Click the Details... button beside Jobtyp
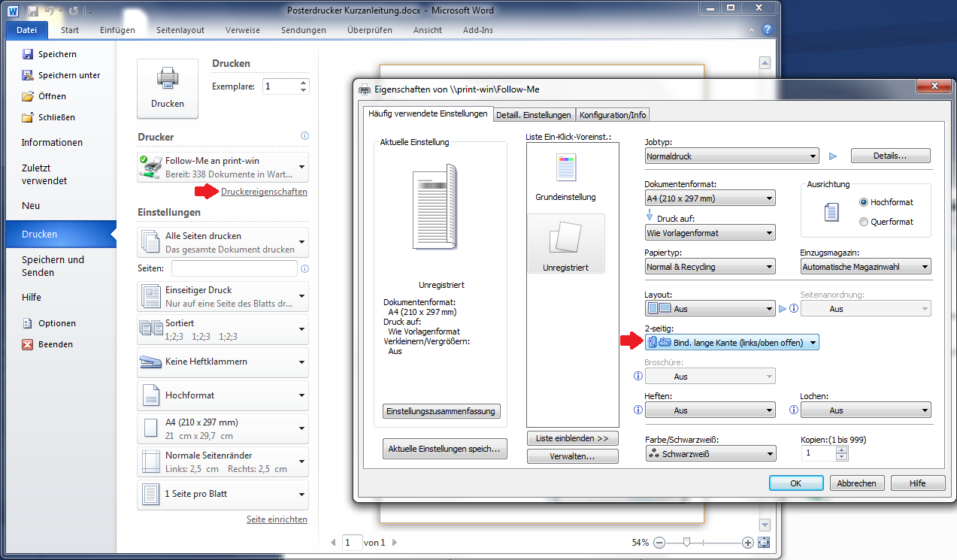Viewport: 957px width, 560px height. (891, 156)
